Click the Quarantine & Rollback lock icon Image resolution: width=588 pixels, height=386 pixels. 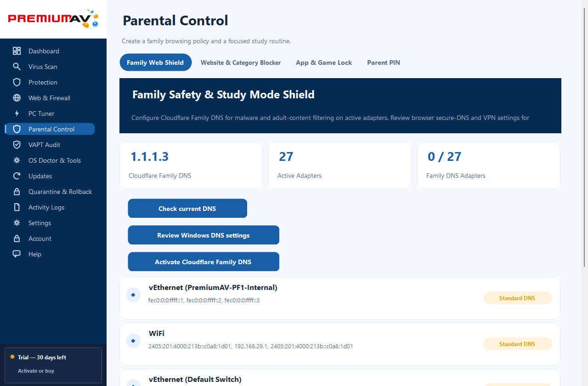point(17,192)
